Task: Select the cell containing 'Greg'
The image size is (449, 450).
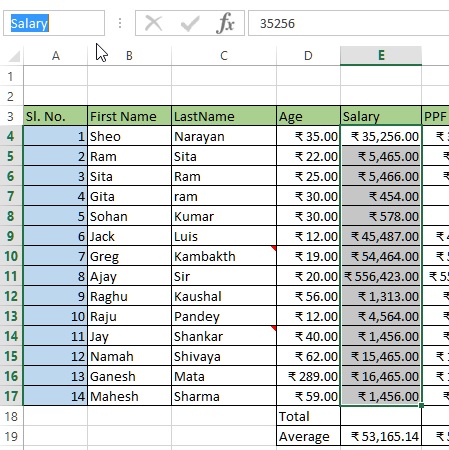Action: [129, 256]
